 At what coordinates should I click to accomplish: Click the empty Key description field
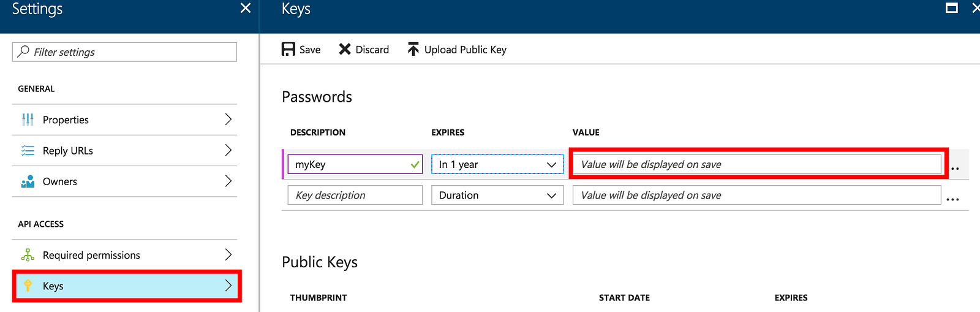(x=355, y=195)
